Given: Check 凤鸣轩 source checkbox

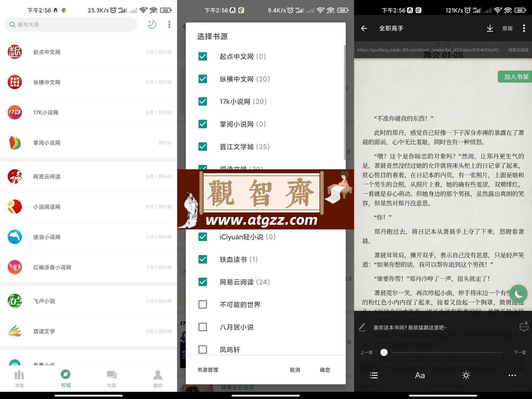Looking at the screenshot, I should click(203, 350).
